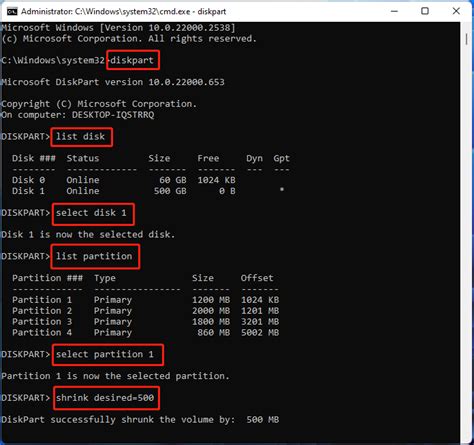Click 'Microsoft DiskPart version 10.0.22000.653' line
The width and height of the screenshot is (474, 445).
point(113,82)
